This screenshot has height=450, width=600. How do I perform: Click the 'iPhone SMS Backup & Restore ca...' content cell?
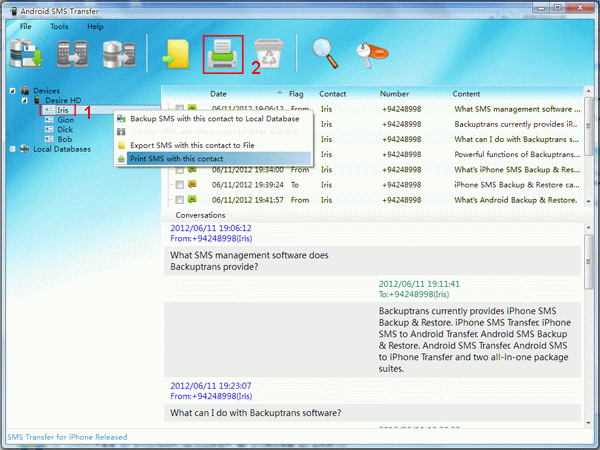coord(517,185)
